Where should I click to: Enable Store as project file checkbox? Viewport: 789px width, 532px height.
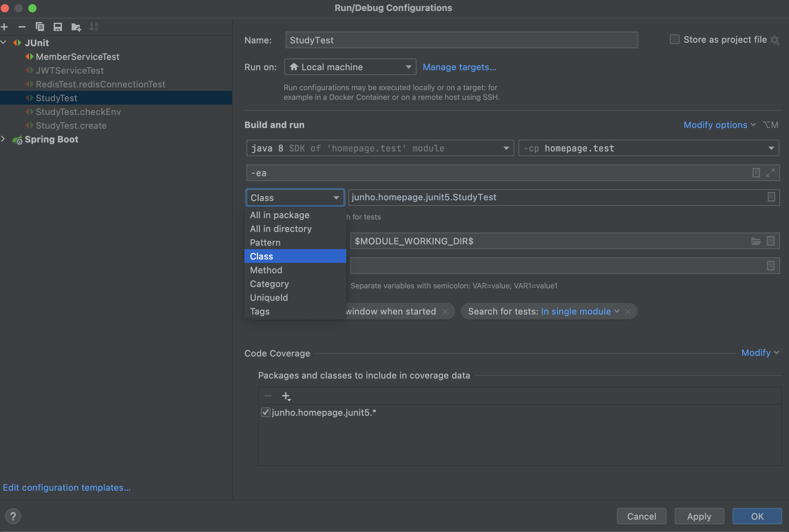[x=674, y=40]
